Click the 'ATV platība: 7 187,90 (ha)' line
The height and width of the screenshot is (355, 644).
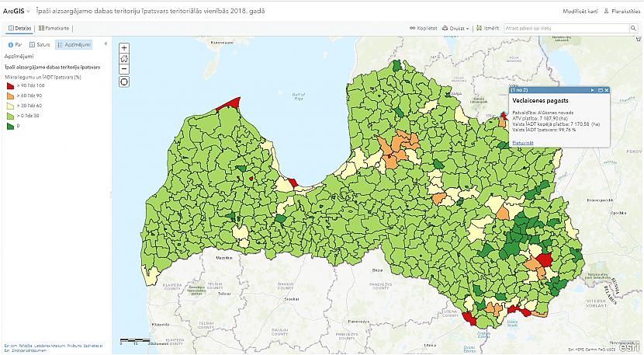coord(540,118)
